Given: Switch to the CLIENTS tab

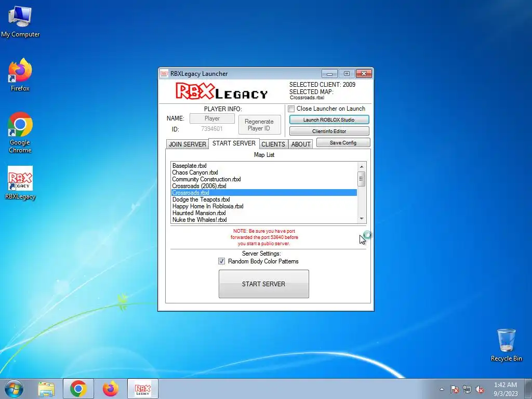Looking at the screenshot, I should tap(273, 144).
